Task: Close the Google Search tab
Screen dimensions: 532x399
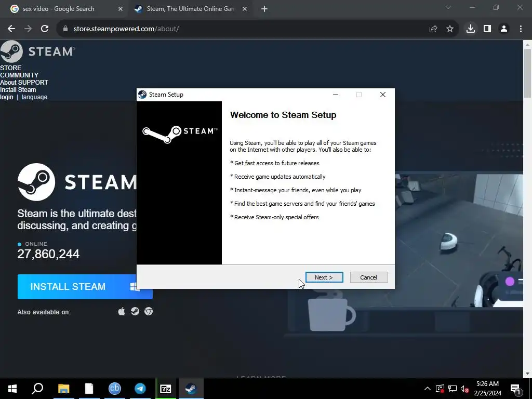Action: [121, 9]
